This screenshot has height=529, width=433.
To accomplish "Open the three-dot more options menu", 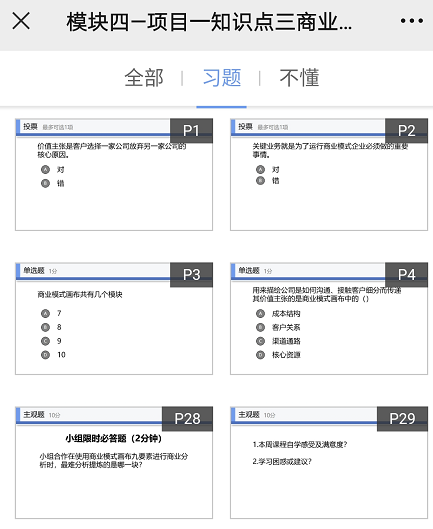I will [x=411, y=21].
